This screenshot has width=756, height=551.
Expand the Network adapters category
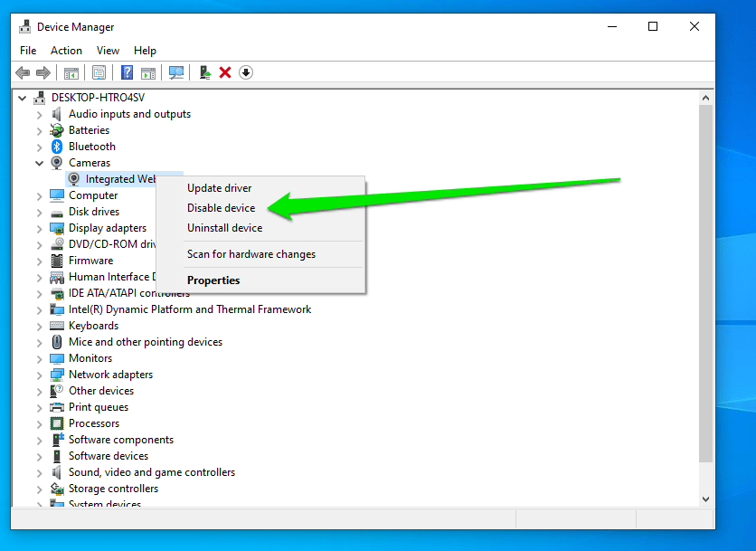pos(39,375)
